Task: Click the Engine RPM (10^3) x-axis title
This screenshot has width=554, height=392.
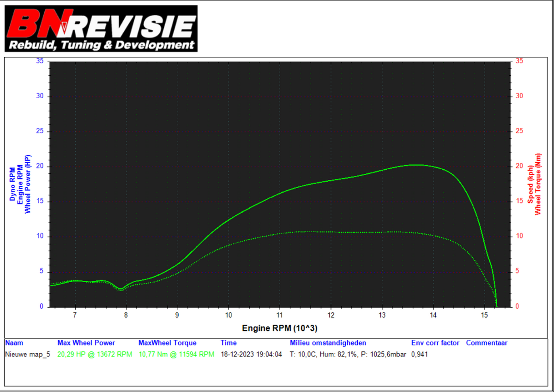Action: point(280,328)
